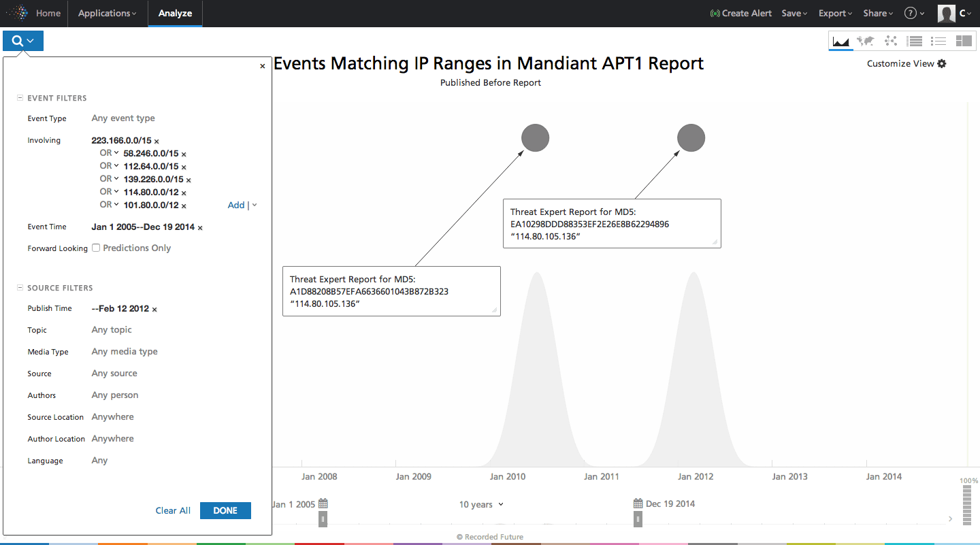Open OR operator dropdown beside 58.246.0.0/15
Screen dimensions: 980x545
pos(110,153)
